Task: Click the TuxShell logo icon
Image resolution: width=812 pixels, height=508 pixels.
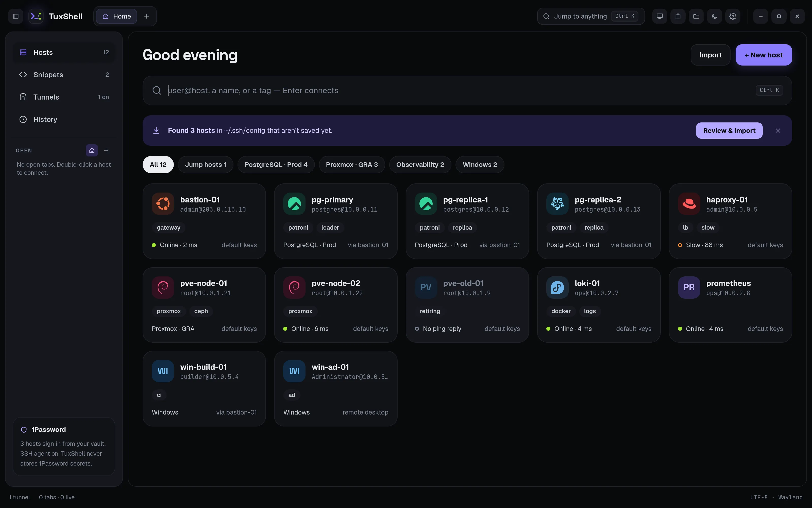Action: pyautogui.click(x=36, y=16)
